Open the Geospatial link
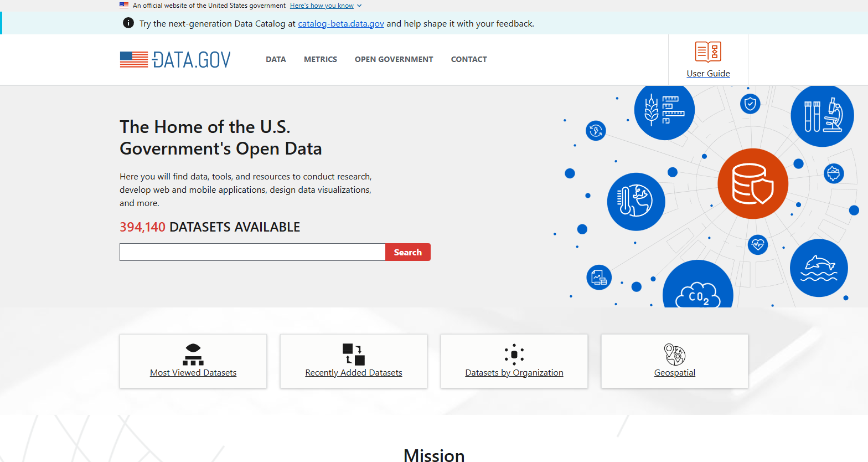 coord(675,373)
